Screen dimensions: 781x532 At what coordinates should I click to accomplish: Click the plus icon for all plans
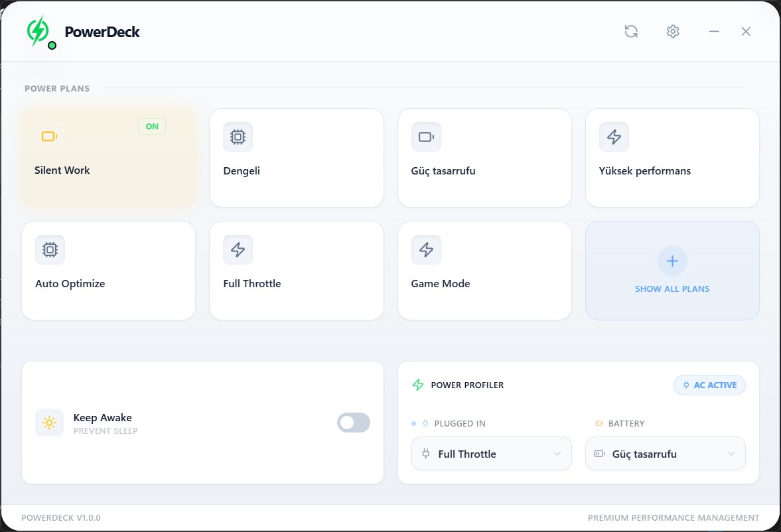672,261
